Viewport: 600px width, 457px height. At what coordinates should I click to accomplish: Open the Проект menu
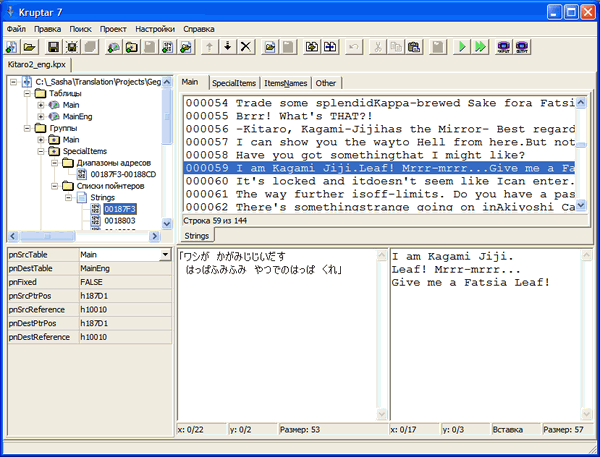click(113, 29)
